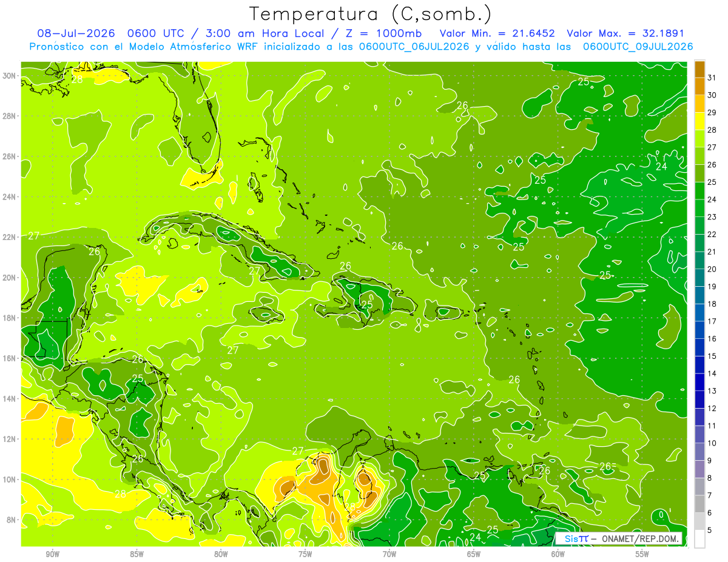Screen dimensions: 728x562
Task: Click the 16N latitude axis label
Action: coord(9,358)
